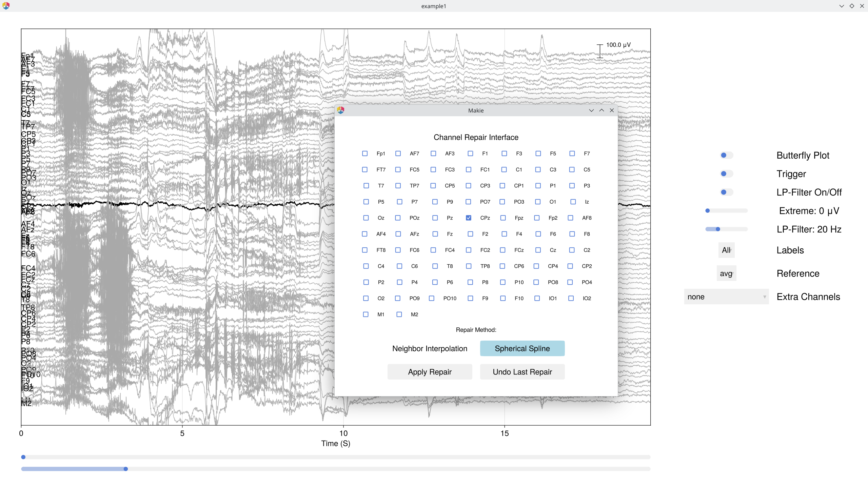The height and width of the screenshot is (488, 868).
Task: Select Spherical Spline repair method
Action: point(522,348)
